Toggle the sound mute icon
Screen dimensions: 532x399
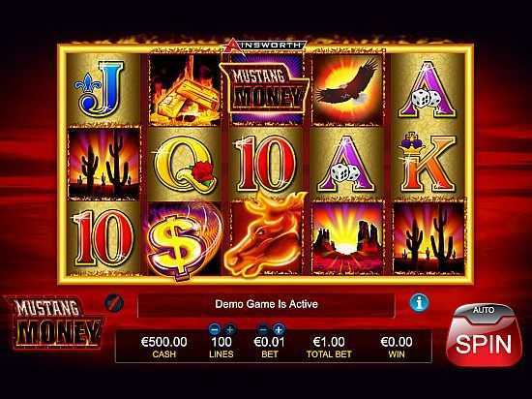(114, 302)
